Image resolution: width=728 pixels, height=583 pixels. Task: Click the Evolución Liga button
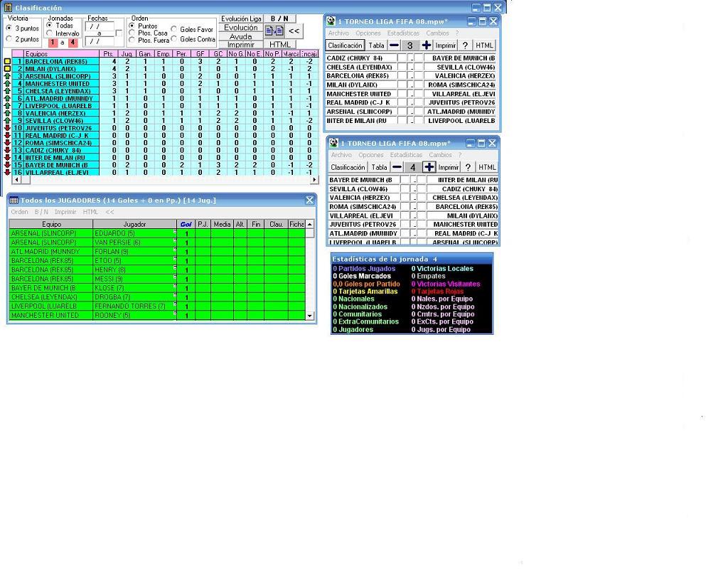pyautogui.click(x=241, y=18)
